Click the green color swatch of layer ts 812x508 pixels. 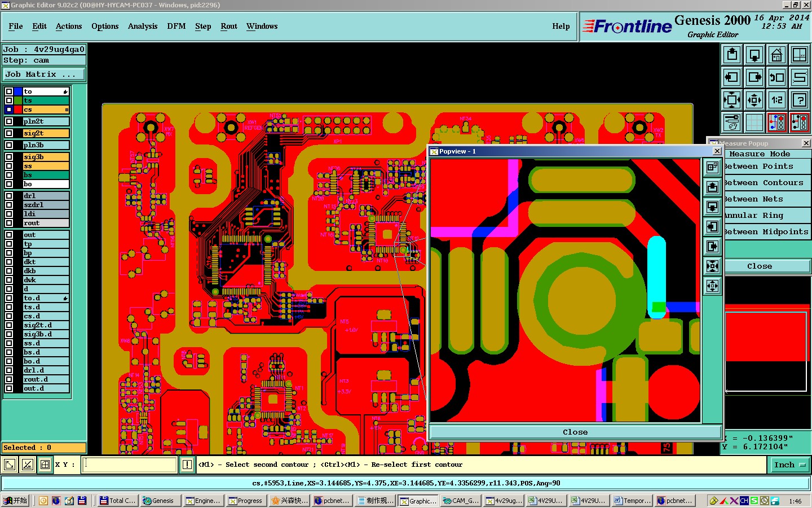[x=18, y=100]
